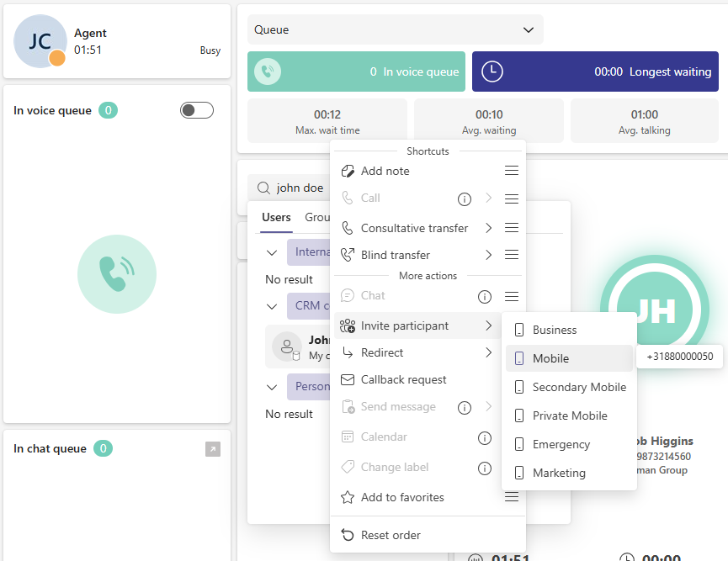The width and height of the screenshot is (728, 561).
Task: Click the info icon next to Call
Action: [x=464, y=199]
